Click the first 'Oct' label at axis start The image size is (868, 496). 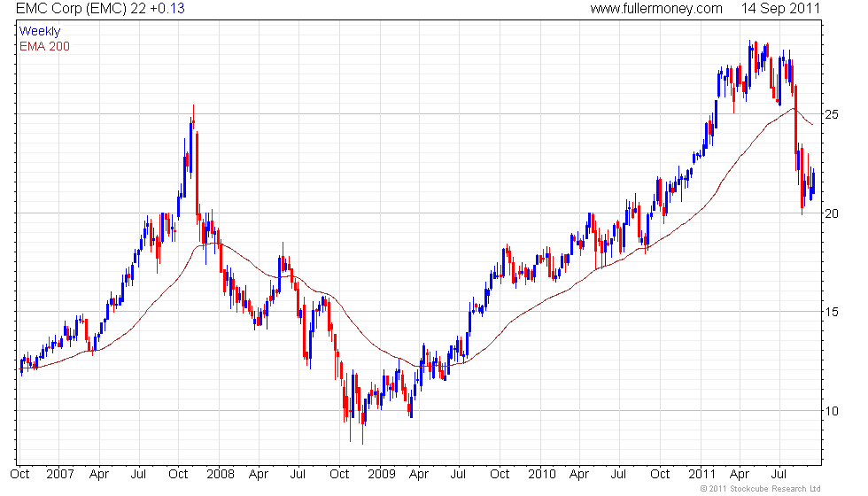point(19,474)
